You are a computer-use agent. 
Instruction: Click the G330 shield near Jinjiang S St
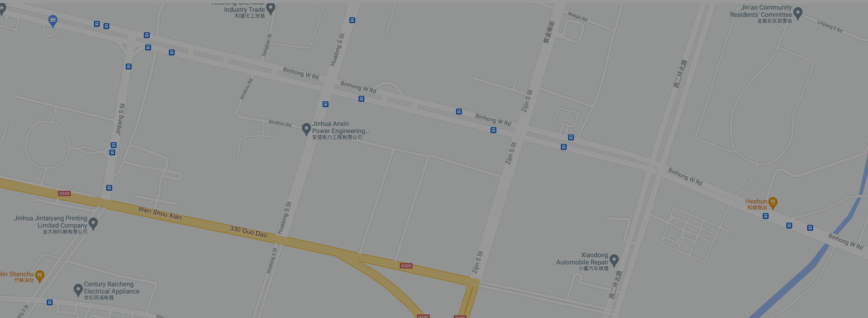pos(64,194)
